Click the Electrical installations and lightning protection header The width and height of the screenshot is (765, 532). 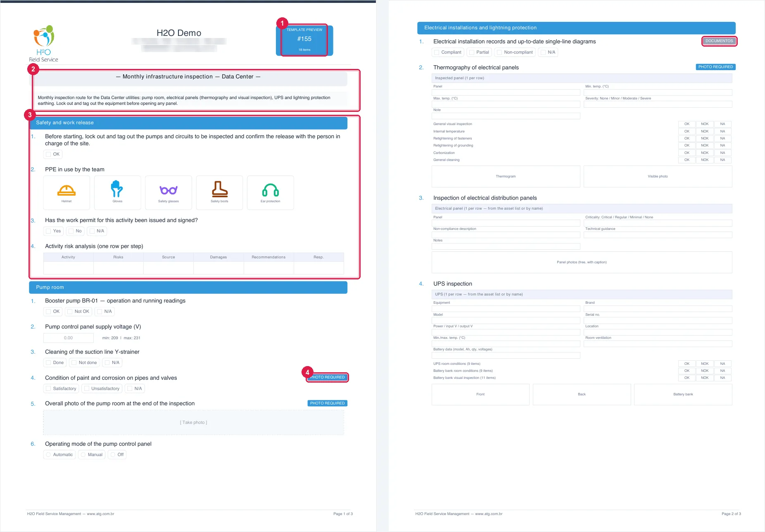[576, 28]
